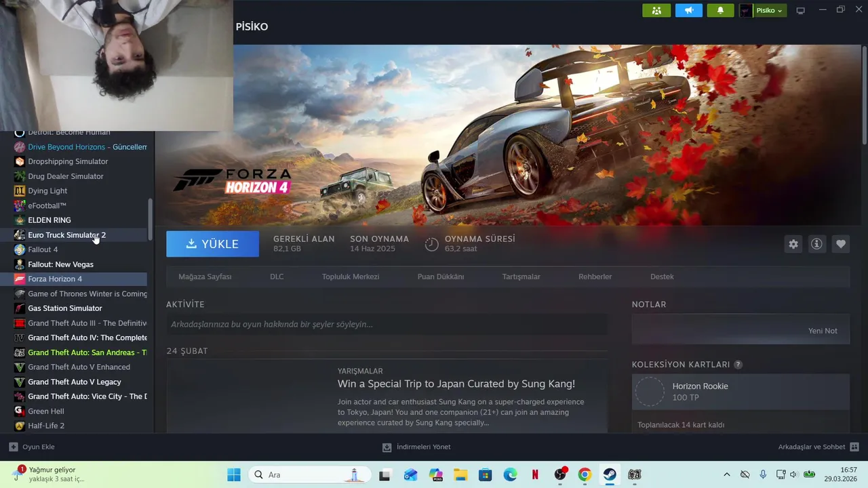Screen dimensions: 868x488
Task: Show hidden system tray icons chevron
Action: coord(727,474)
